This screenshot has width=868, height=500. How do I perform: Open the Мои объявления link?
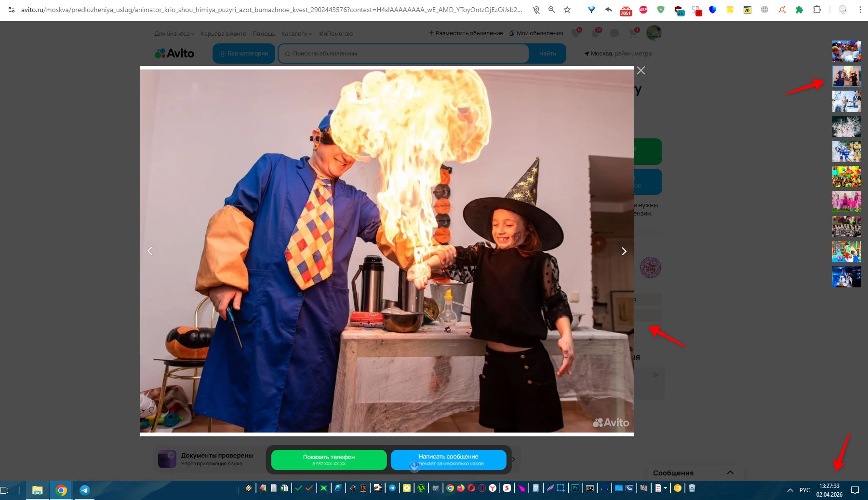(x=536, y=33)
